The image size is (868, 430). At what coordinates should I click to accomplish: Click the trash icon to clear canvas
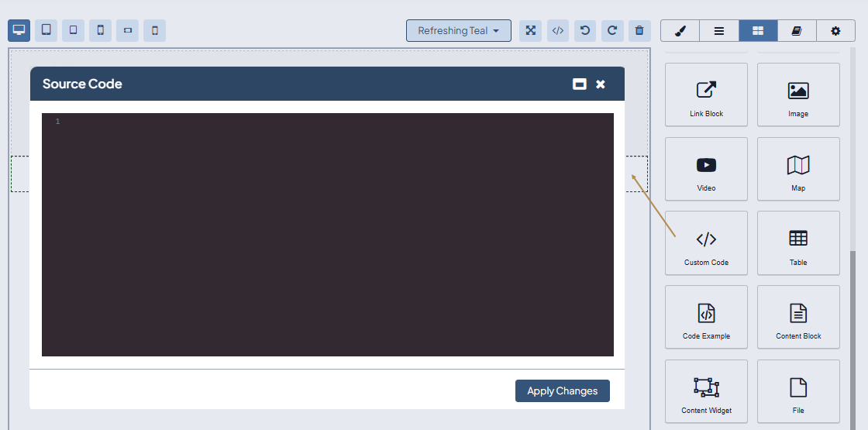[x=639, y=30]
